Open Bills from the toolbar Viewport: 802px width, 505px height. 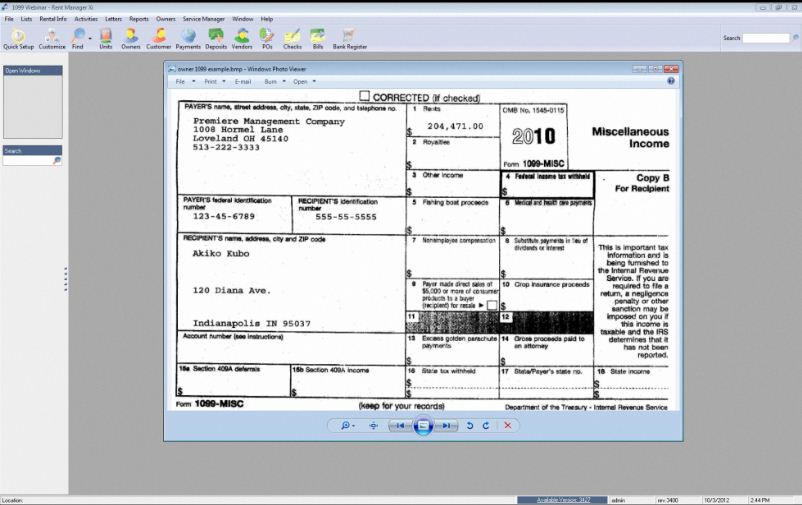coord(318,39)
